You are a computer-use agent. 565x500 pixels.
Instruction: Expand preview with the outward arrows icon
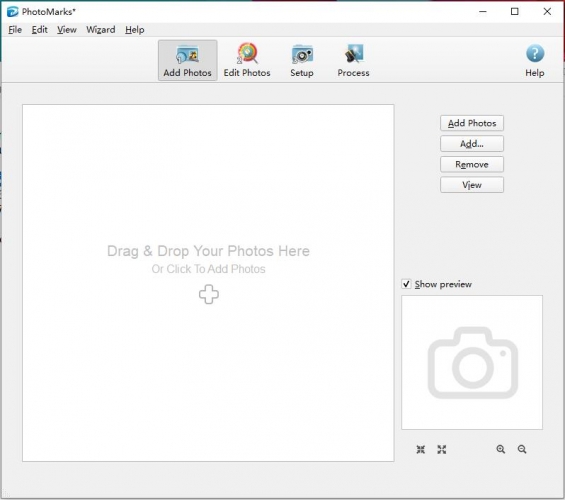point(442,449)
